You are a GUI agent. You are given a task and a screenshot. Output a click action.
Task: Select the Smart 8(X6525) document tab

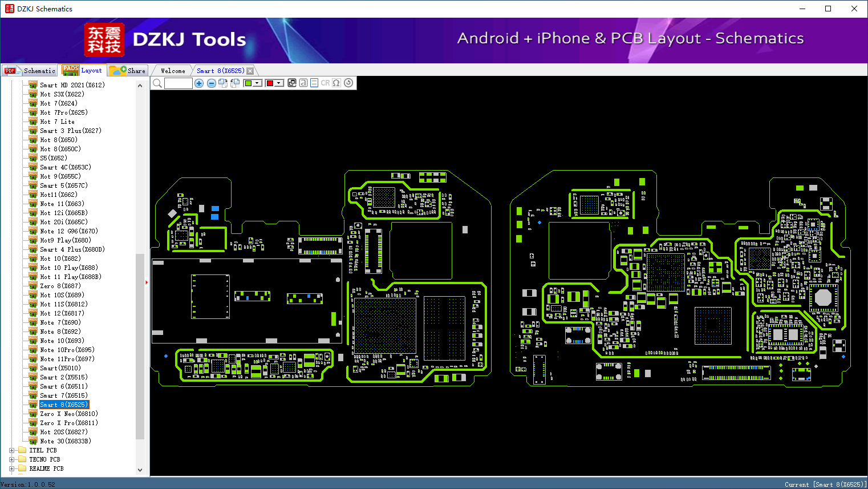[x=220, y=71]
